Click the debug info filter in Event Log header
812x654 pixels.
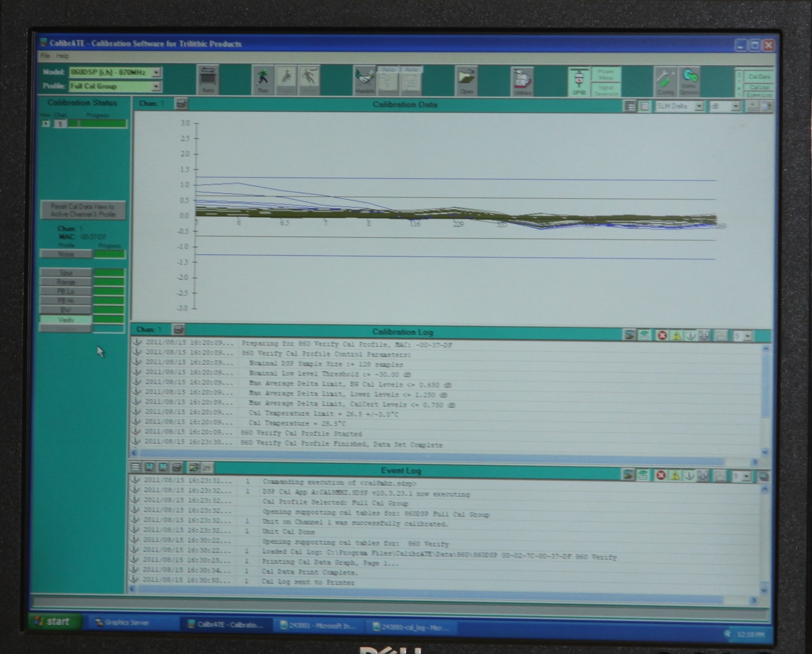click(x=703, y=475)
